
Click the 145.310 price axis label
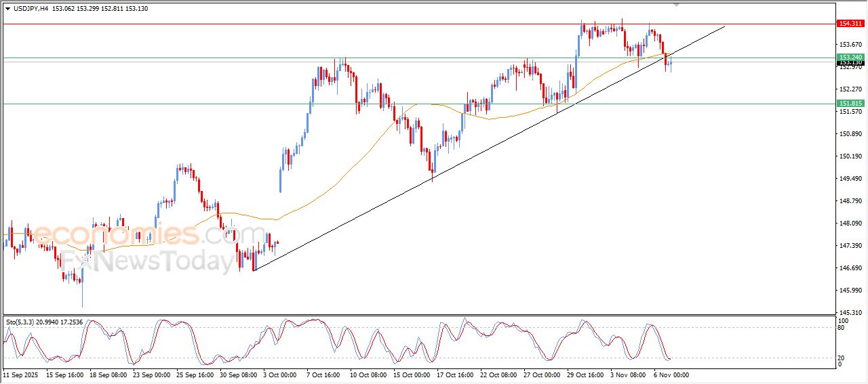click(x=850, y=313)
